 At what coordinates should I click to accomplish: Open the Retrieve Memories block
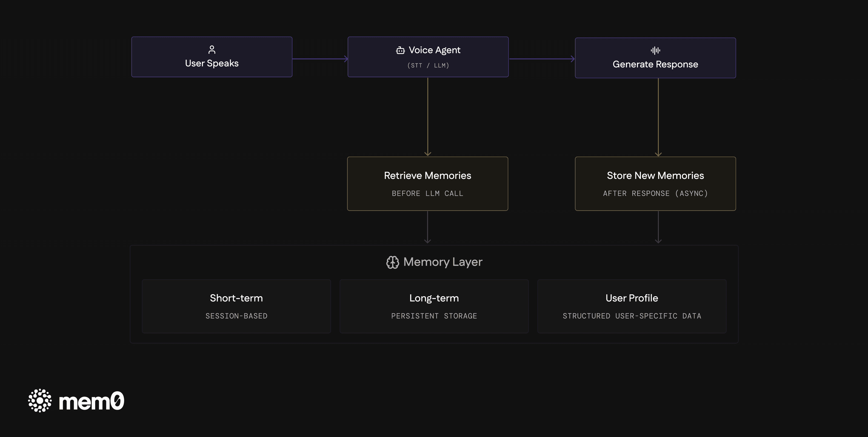[427, 184]
